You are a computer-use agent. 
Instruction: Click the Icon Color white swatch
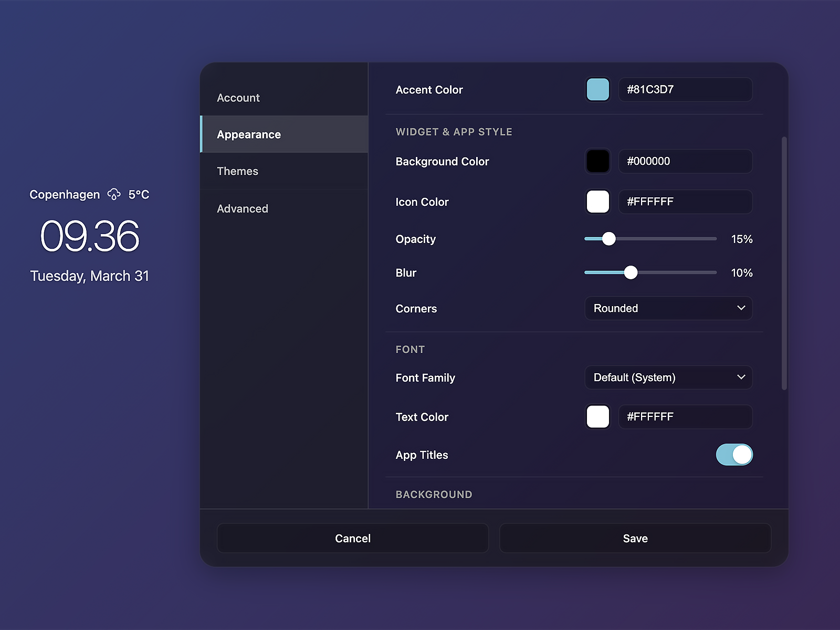coord(597,202)
